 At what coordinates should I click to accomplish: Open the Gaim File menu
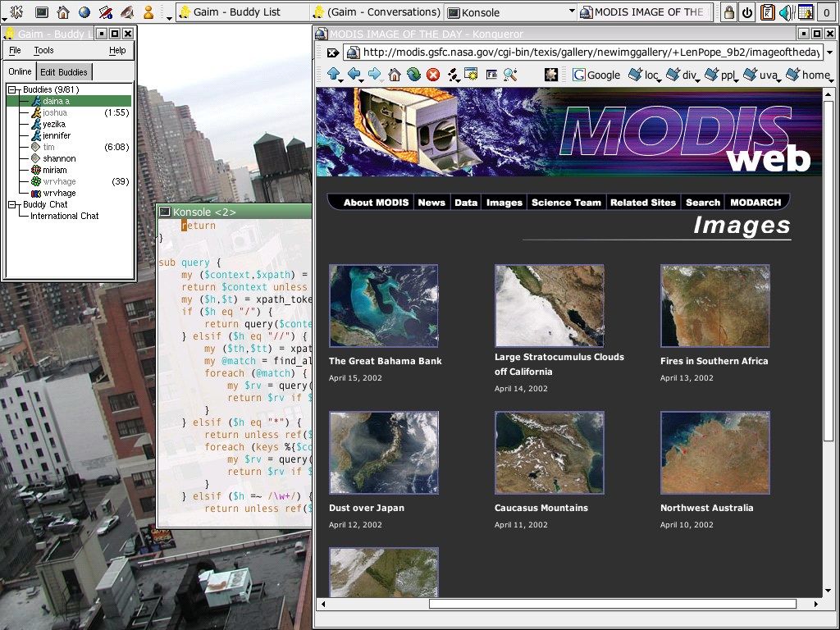(x=15, y=50)
